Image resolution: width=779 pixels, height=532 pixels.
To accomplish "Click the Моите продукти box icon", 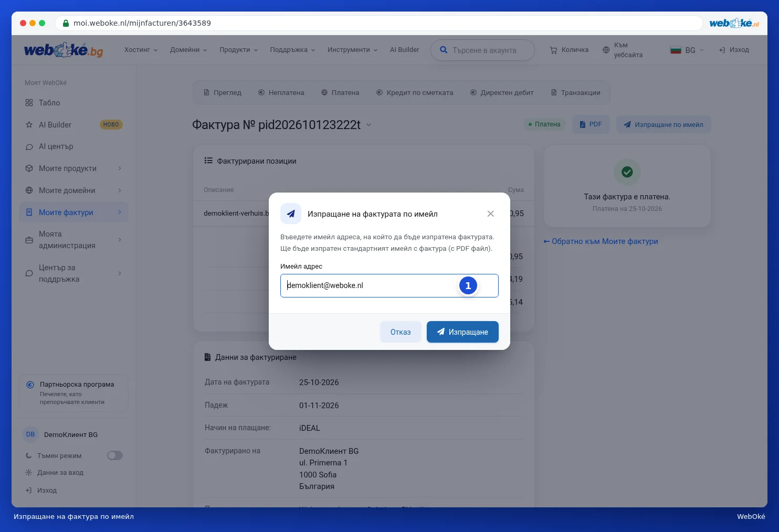I will tap(29, 168).
